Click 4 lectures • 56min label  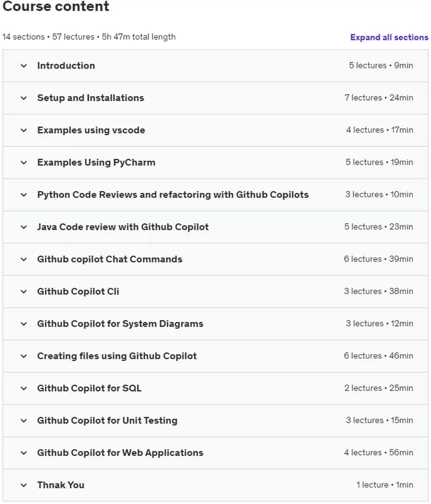[379, 453]
